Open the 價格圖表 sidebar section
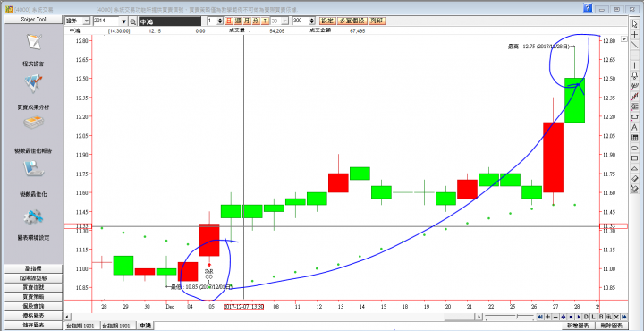Viewport: 644px width, 331px height. pyautogui.click(x=33, y=316)
